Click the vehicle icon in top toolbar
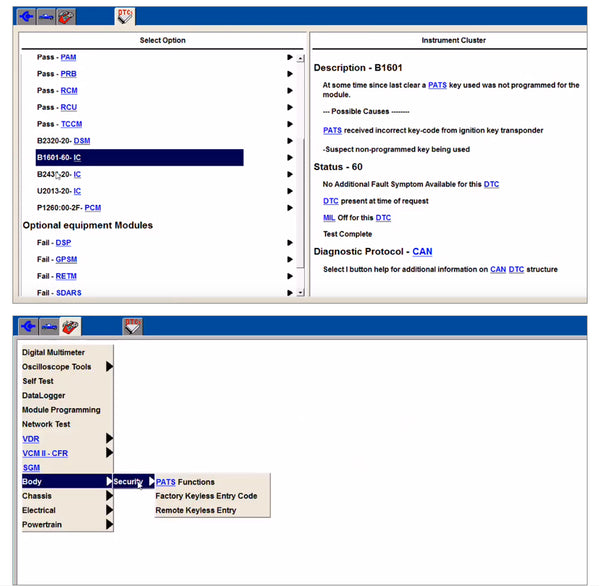The image size is (600, 586). point(48,15)
